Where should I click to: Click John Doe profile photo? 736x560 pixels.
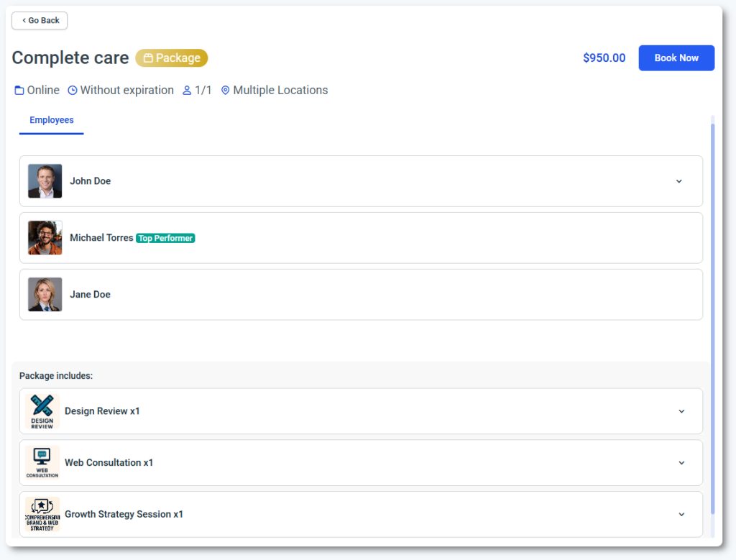tap(45, 181)
